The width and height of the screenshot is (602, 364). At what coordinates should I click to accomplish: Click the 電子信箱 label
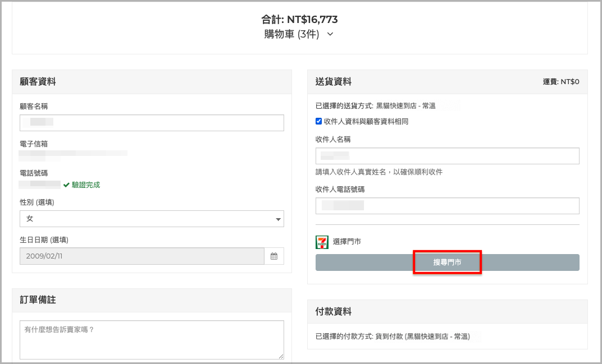(x=34, y=144)
